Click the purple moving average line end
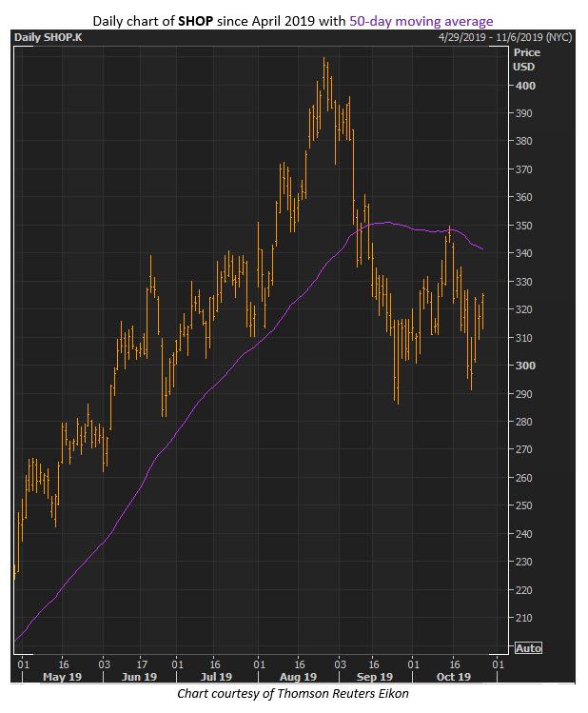588x713 pixels. 482,249
